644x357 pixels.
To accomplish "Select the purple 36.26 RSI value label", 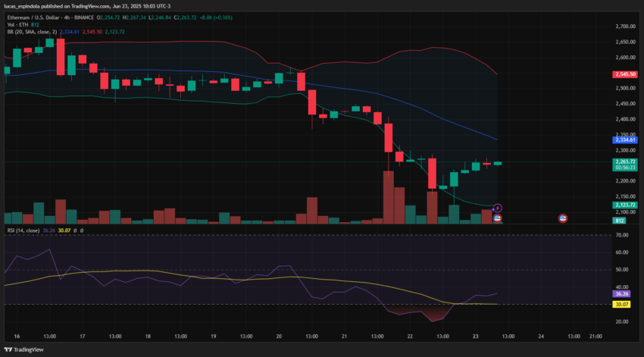I will 622,294.
